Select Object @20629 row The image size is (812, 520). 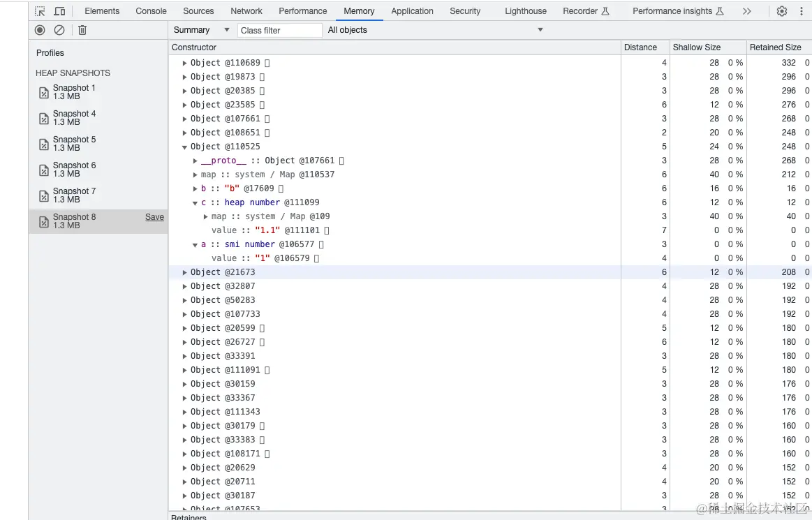coord(490,468)
